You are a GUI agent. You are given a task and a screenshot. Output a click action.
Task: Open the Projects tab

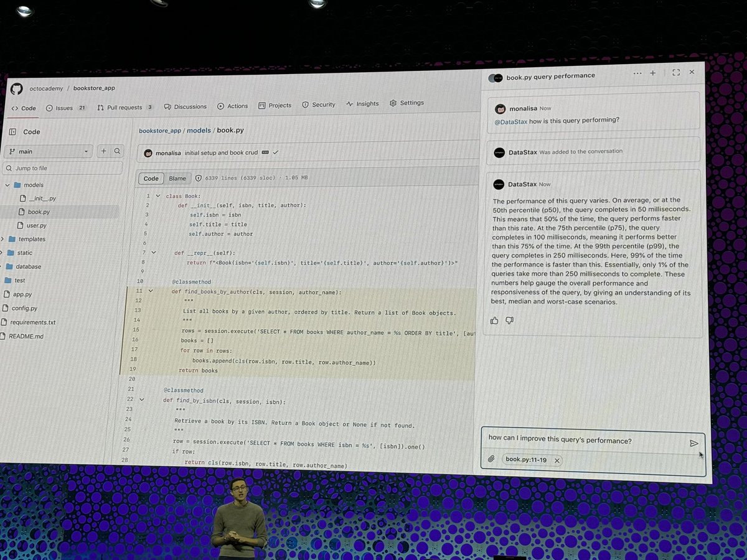pos(275,105)
